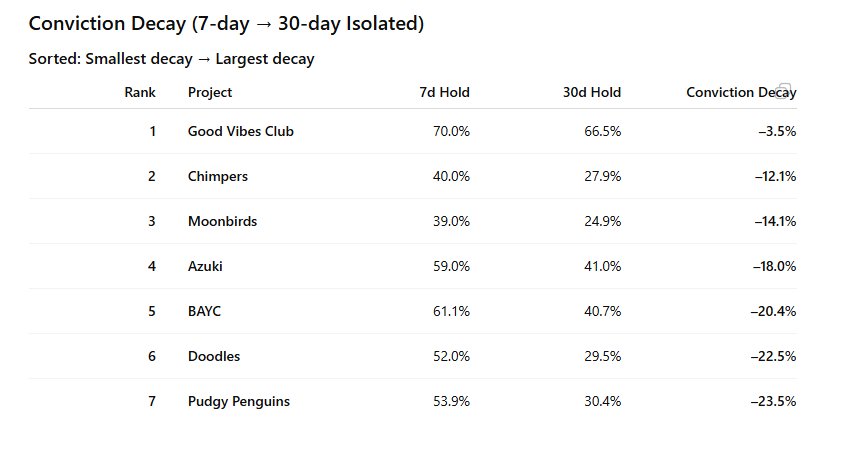
Task: Click the sorted smallest to largest subtitle
Action: click(x=172, y=59)
